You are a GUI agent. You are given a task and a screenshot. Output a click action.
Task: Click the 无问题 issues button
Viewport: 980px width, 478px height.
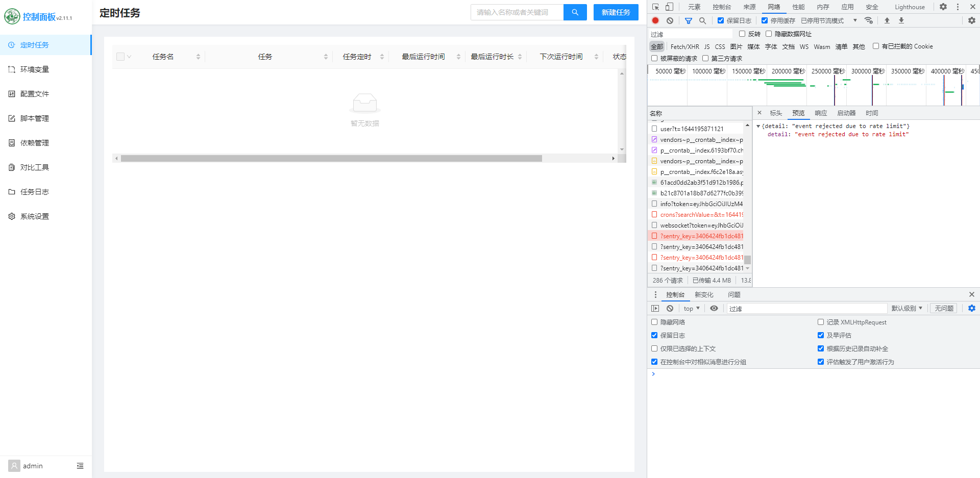(x=944, y=308)
